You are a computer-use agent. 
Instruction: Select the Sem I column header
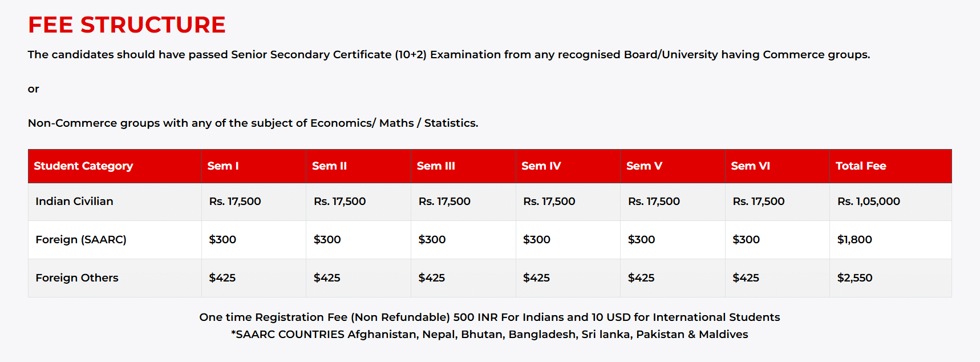click(223, 166)
